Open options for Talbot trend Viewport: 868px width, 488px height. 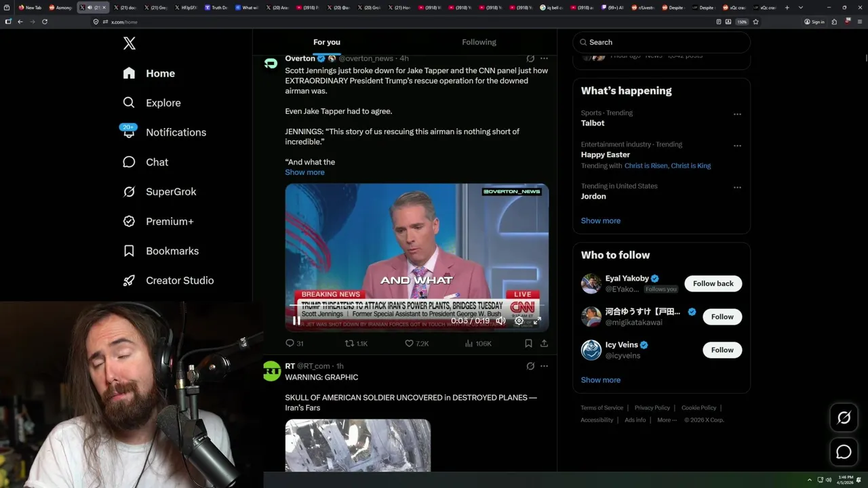coord(737,115)
